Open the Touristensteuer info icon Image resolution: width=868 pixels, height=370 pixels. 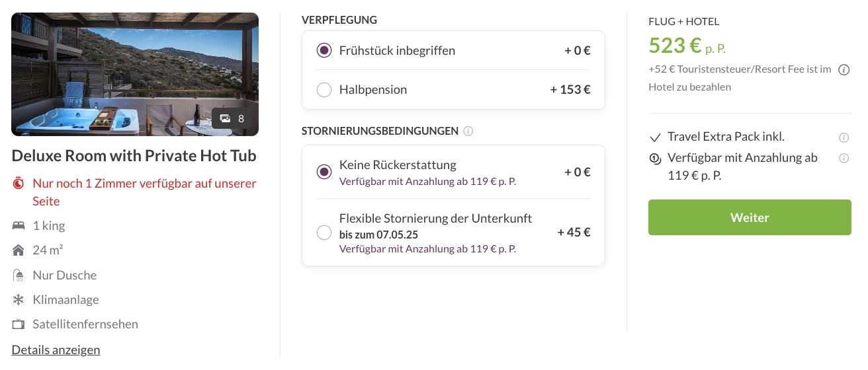pos(844,69)
